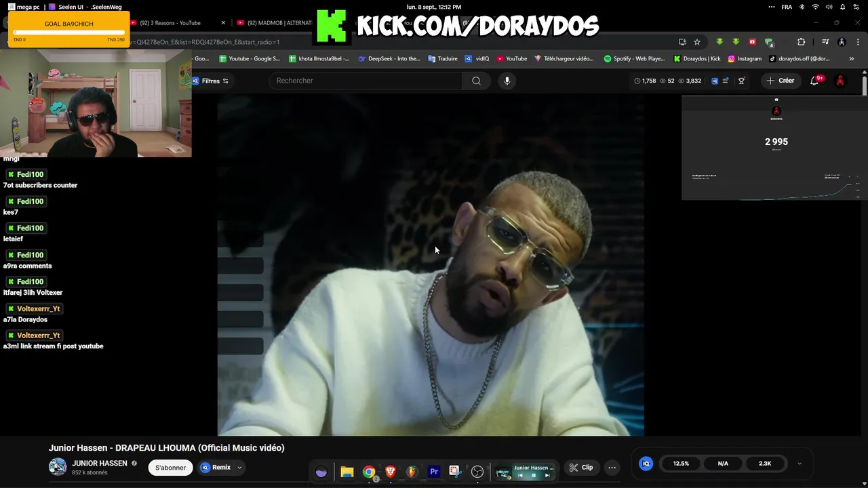Open Adobe Premiere Pro from the dock
Screen dimensions: 868x488
click(434, 472)
